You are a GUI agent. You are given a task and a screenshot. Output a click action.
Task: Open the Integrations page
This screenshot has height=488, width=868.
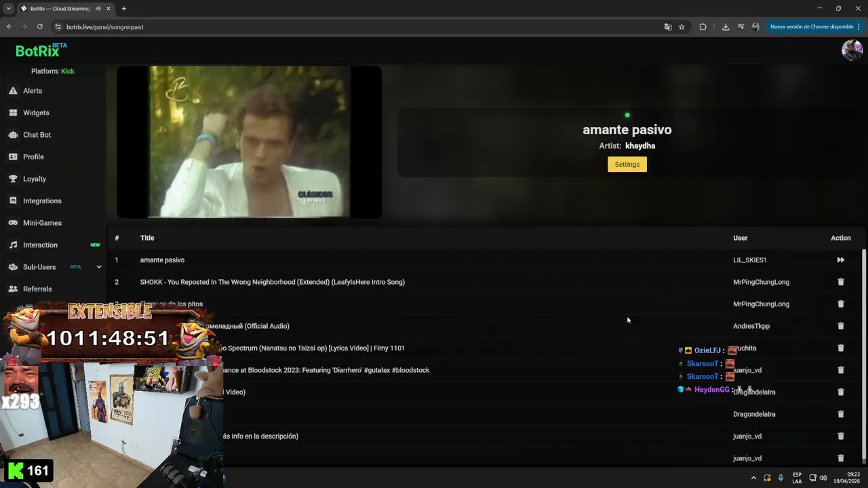42,201
